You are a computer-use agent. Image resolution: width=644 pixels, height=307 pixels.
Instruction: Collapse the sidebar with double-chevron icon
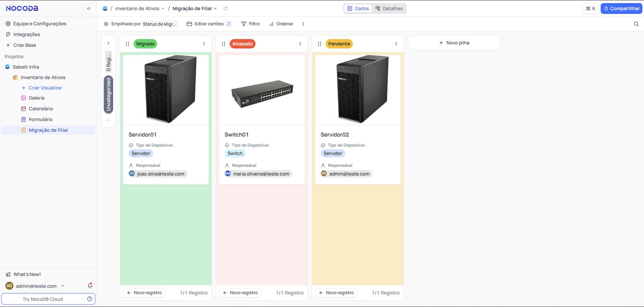pos(89,8)
